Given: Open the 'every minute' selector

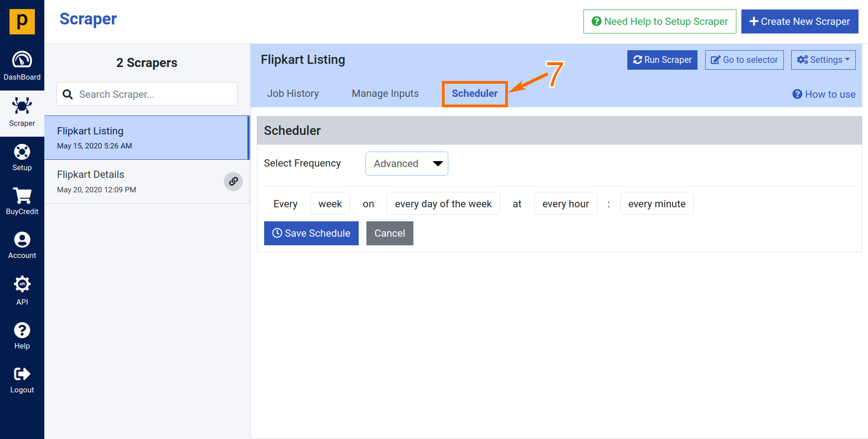Looking at the screenshot, I should point(656,204).
